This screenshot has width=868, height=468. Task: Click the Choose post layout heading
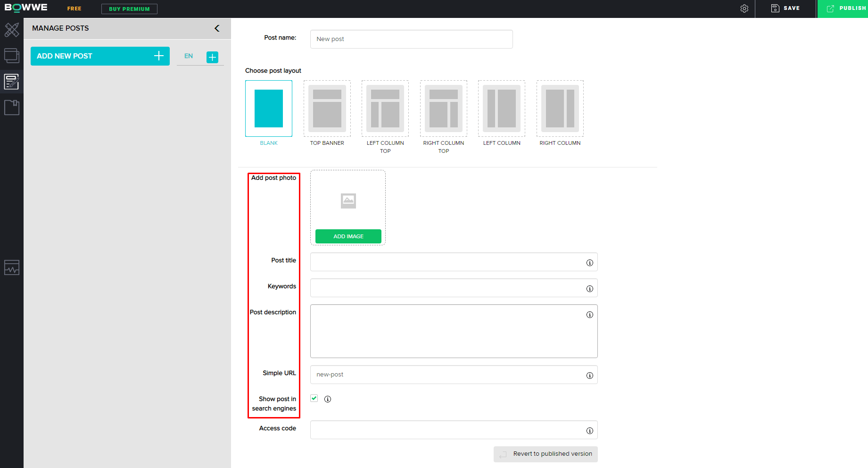[273, 71]
